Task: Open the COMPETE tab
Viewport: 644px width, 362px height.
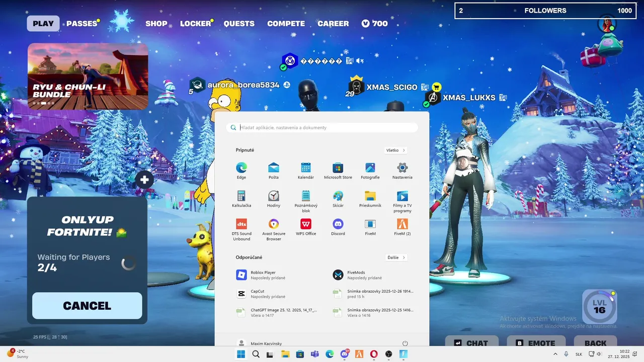Action: point(286,24)
